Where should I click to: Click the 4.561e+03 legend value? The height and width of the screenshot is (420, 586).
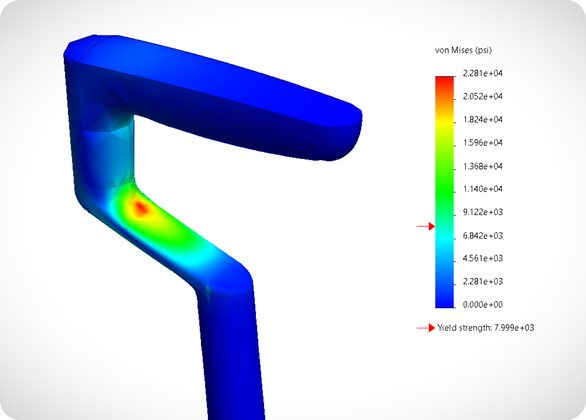pos(482,259)
